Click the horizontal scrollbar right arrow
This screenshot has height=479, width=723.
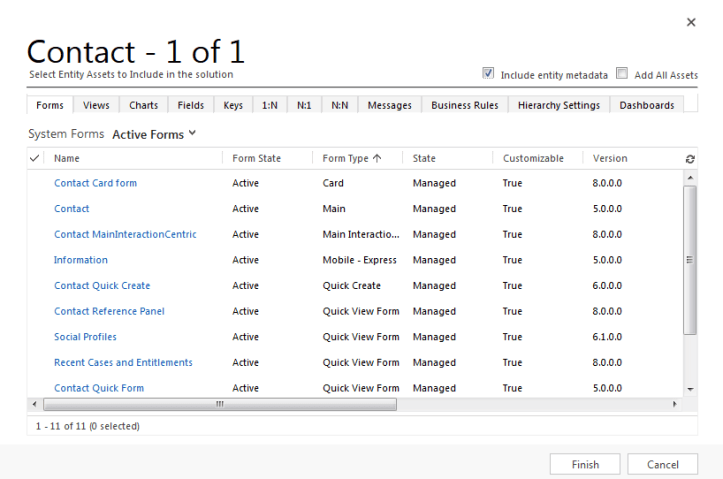pyautogui.click(x=674, y=404)
